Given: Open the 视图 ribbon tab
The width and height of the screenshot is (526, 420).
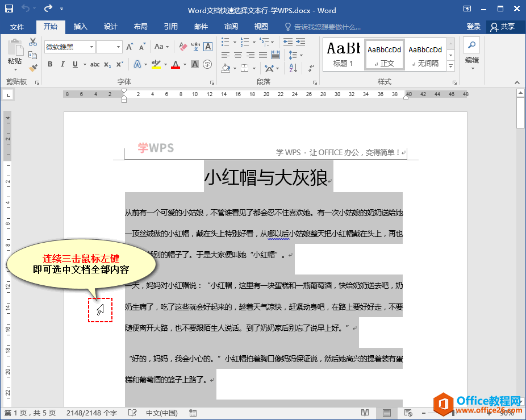Looking at the screenshot, I should [261, 26].
